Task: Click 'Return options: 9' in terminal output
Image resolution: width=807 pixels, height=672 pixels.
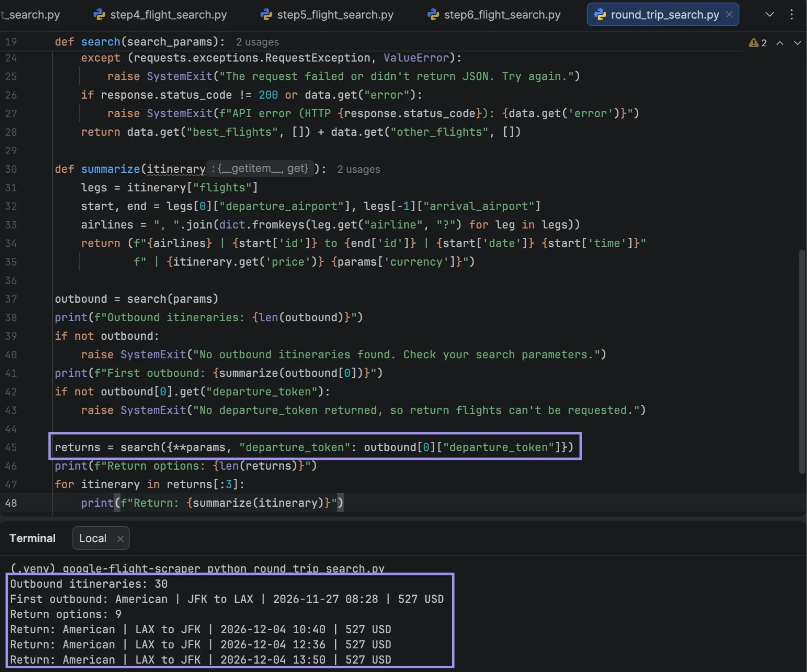Action: (66, 614)
